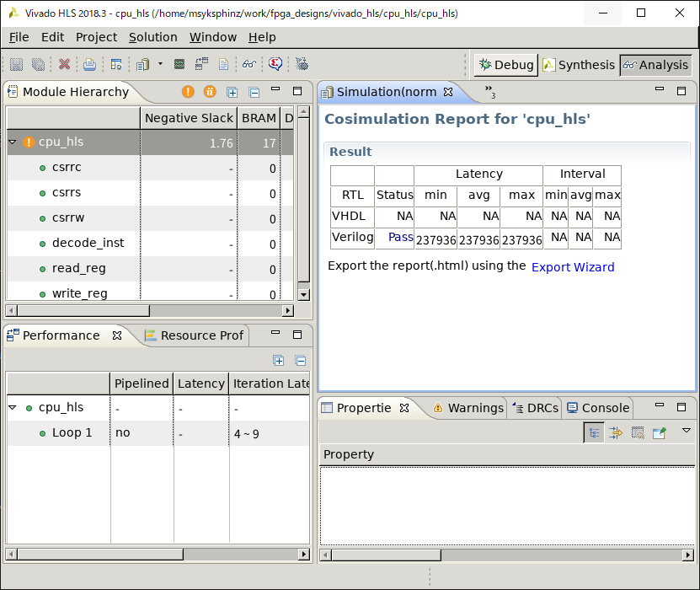Toggle Show Advanced Properties icon

[x=616, y=432]
